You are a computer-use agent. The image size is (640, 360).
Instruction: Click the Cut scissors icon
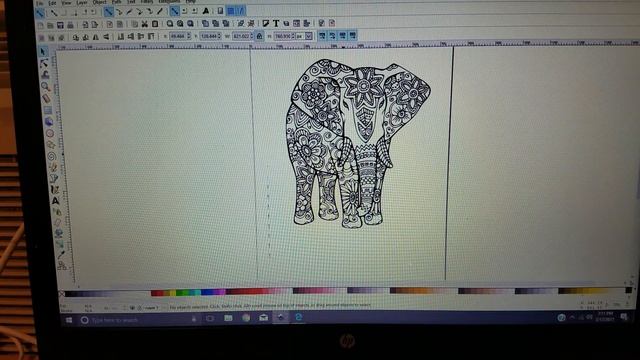point(144,24)
